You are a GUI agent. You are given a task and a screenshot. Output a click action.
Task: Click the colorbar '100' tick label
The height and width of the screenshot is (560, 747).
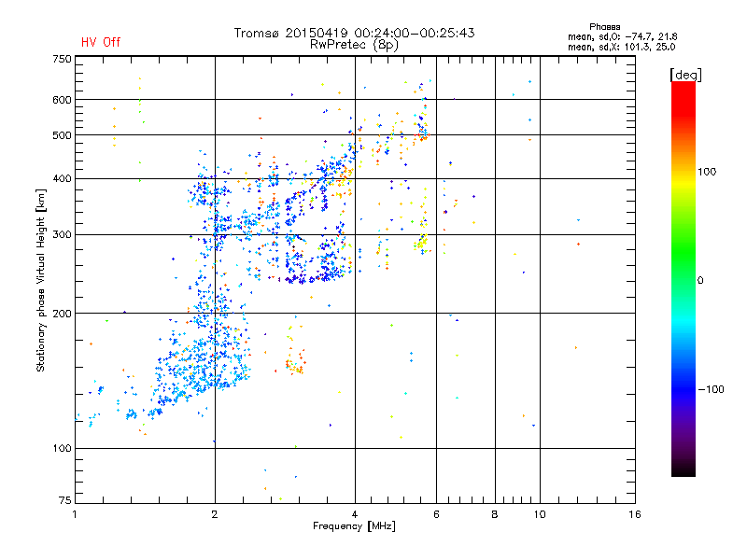tap(707, 172)
